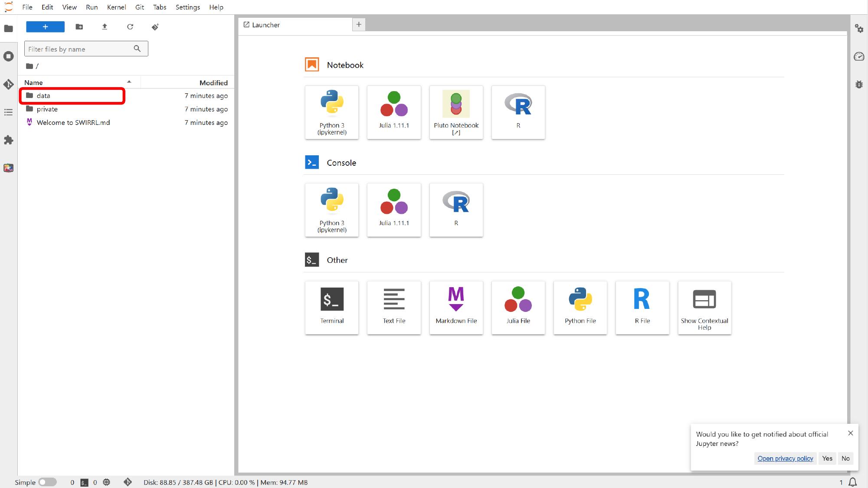
Task: Launch a Terminal from Other section
Action: pos(332,308)
